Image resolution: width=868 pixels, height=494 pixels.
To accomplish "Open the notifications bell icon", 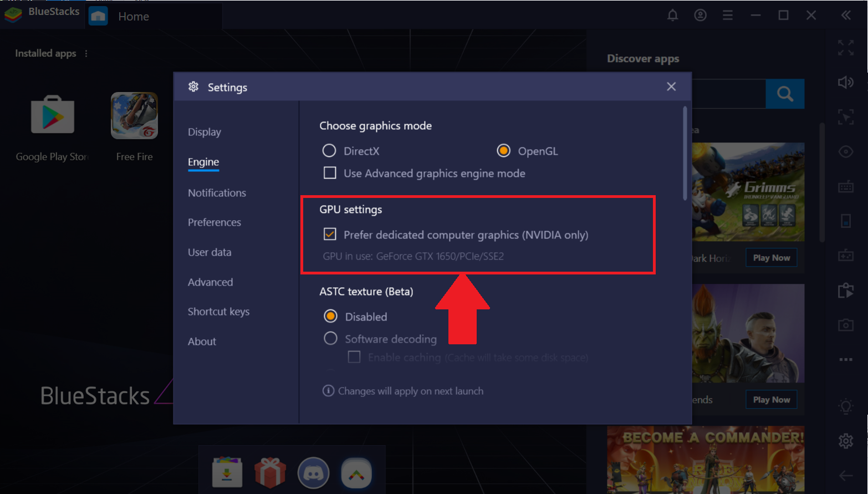I will click(x=672, y=16).
